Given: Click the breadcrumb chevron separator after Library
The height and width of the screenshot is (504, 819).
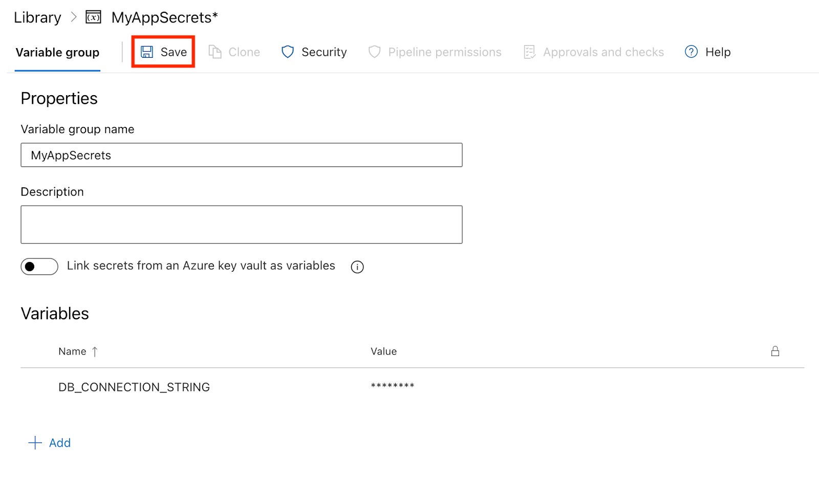Looking at the screenshot, I should [x=74, y=17].
